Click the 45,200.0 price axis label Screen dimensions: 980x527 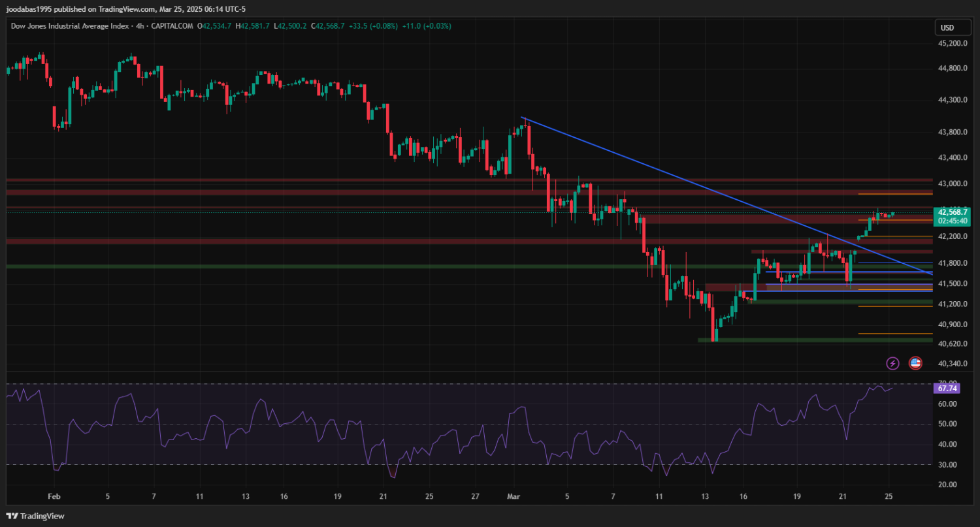(x=952, y=44)
